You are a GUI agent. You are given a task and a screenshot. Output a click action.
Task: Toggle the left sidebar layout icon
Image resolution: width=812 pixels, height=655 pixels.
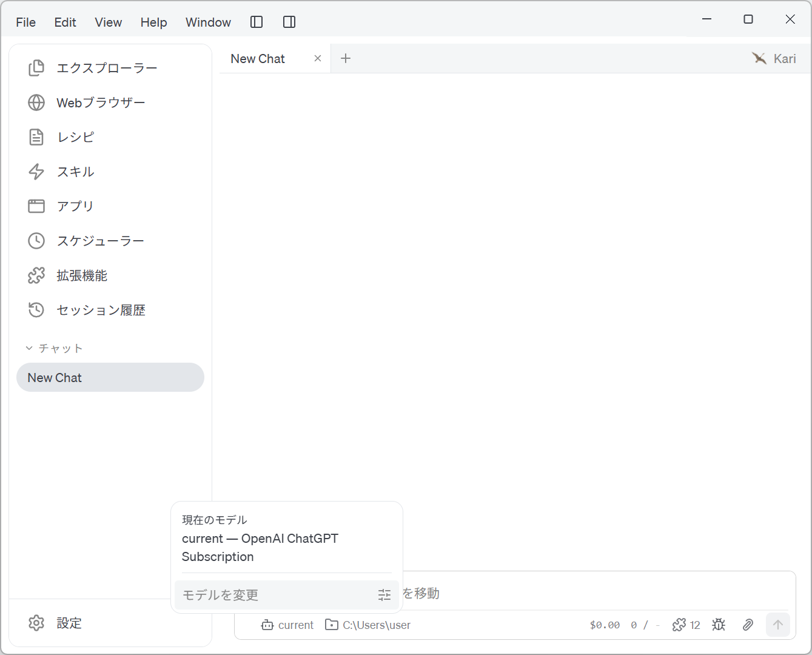coord(257,22)
